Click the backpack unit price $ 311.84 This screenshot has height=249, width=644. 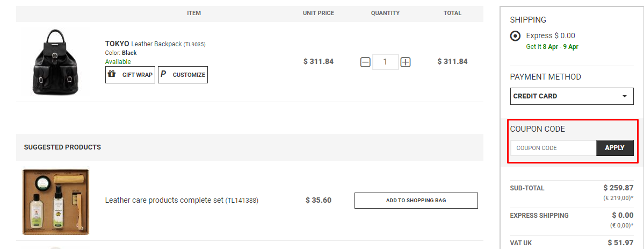click(x=319, y=62)
